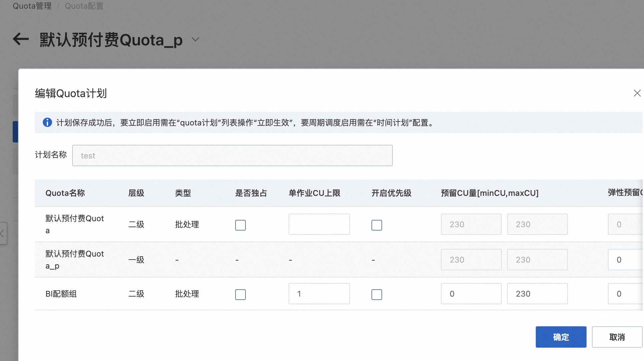This screenshot has width=644, height=361.
Task: Close the 编辑Quota计划 dialog
Action: (x=637, y=93)
